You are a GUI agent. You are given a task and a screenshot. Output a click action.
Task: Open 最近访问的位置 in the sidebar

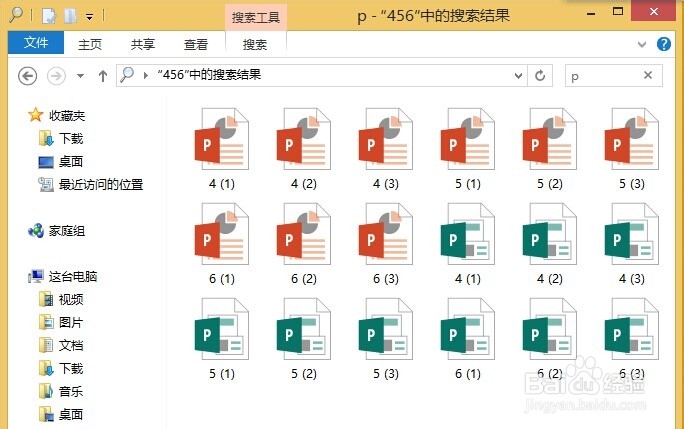[x=91, y=185]
